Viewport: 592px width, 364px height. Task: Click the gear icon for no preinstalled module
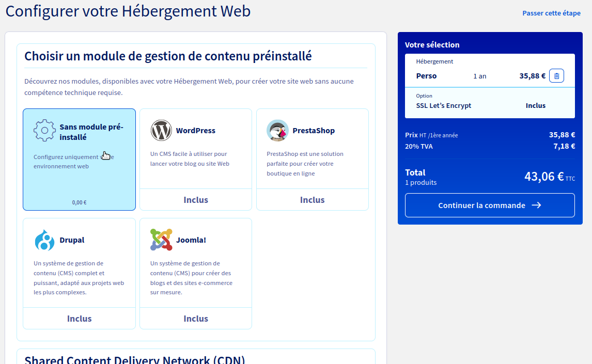pyautogui.click(x=44, y=131)
